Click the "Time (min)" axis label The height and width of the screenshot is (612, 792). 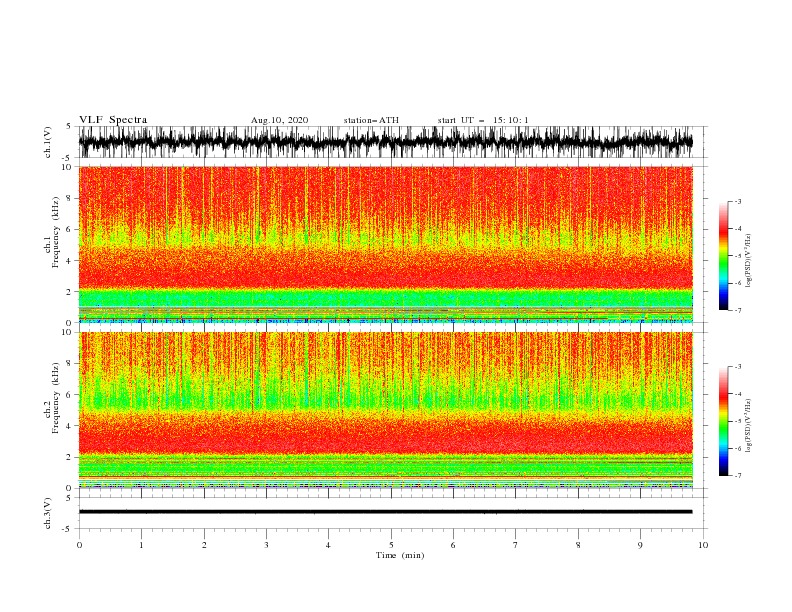400,555
